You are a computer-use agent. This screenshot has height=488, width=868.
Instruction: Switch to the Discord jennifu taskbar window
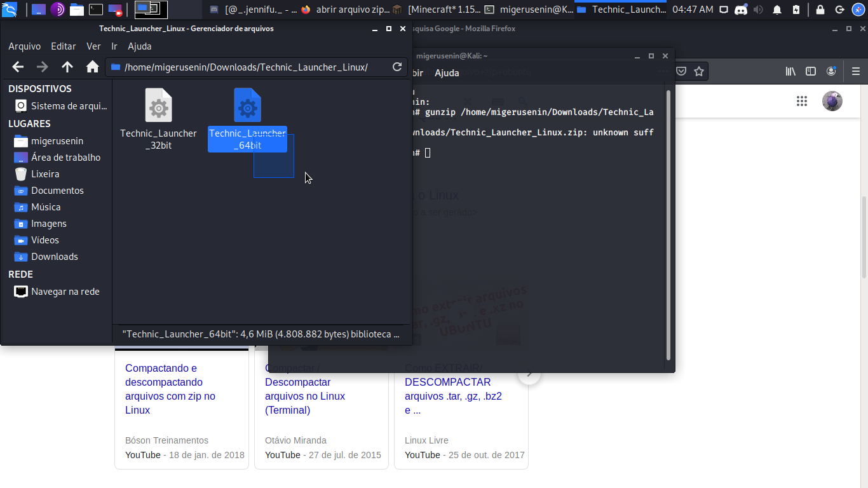click(253, 10)
